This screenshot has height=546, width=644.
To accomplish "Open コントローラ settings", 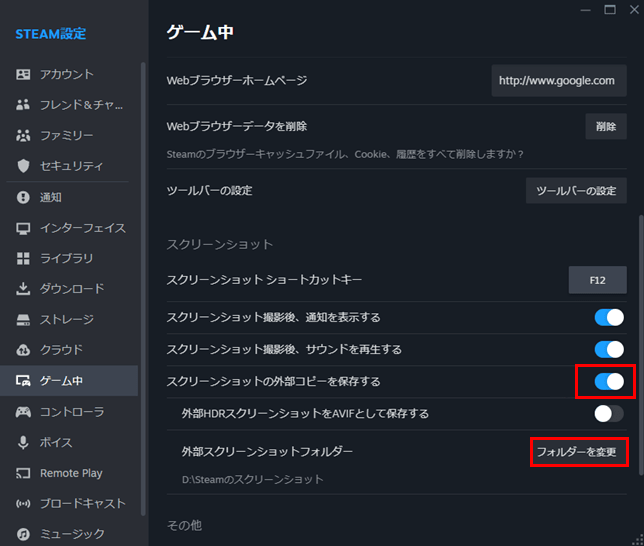I will 69,412.
